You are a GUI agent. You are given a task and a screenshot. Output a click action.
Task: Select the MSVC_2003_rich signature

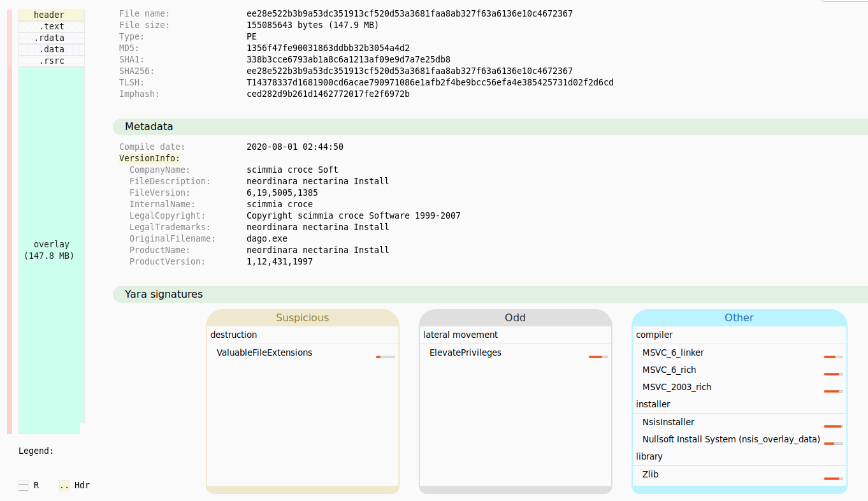(677, 387)
